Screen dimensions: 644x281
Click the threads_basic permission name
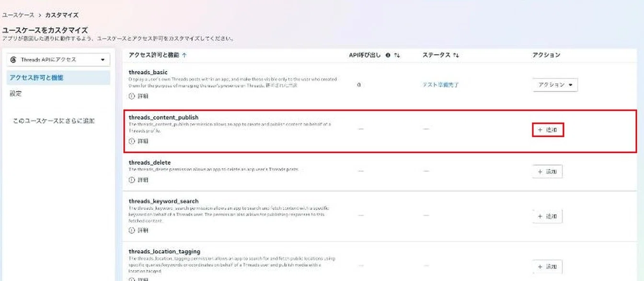(148, 72)
